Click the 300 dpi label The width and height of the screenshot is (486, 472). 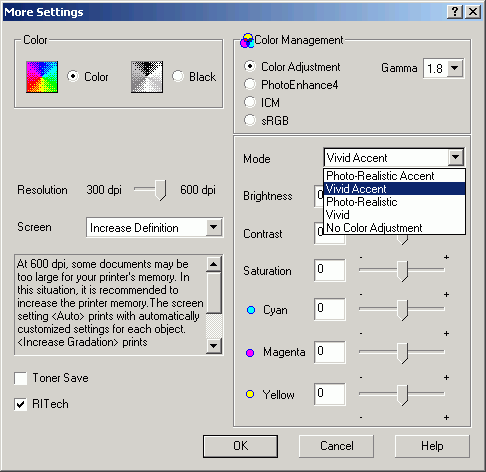(104, 190)
